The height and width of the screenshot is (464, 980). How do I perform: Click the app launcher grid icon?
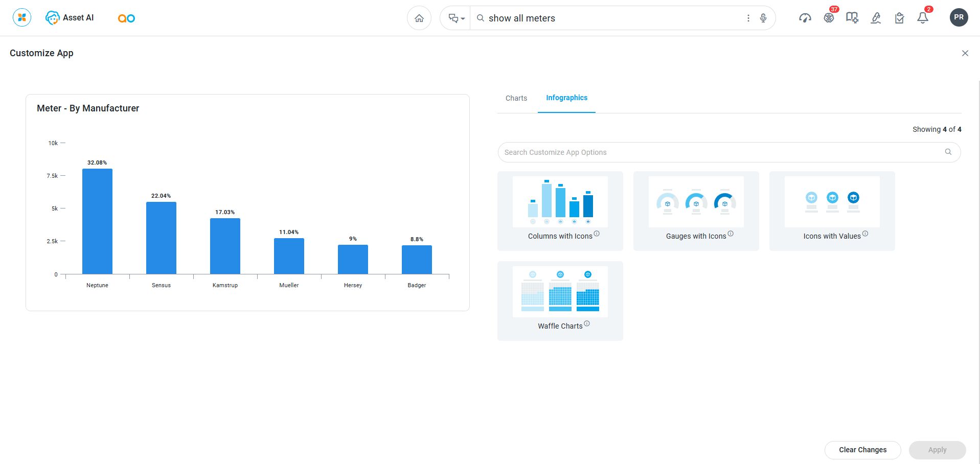click(22, 17)
